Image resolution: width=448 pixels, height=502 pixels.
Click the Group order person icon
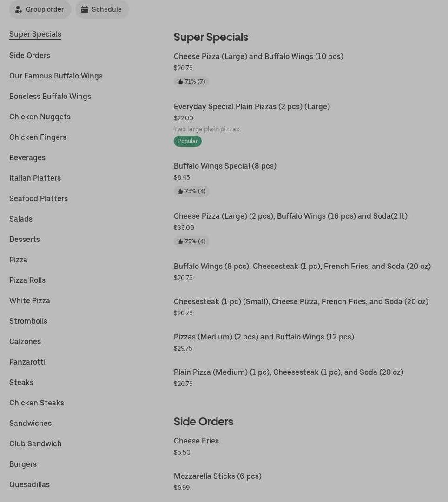pyautogui.click(x=19, y=9)
